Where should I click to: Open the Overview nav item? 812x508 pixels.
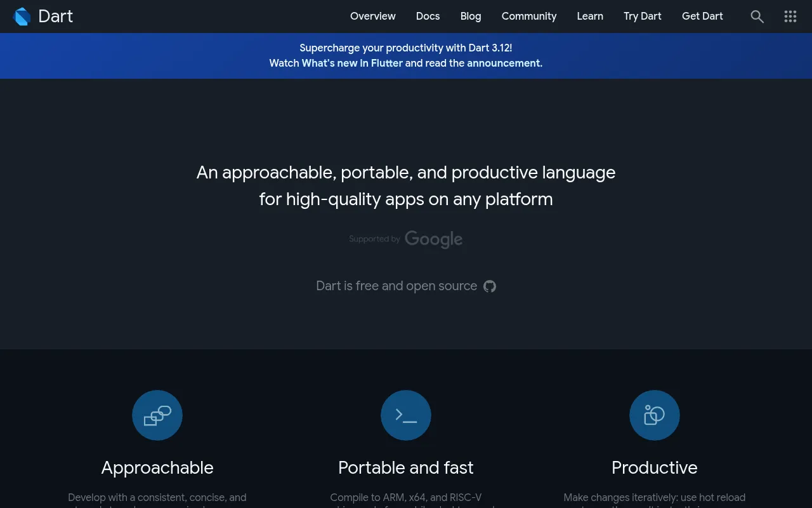[x=373, y=17]
